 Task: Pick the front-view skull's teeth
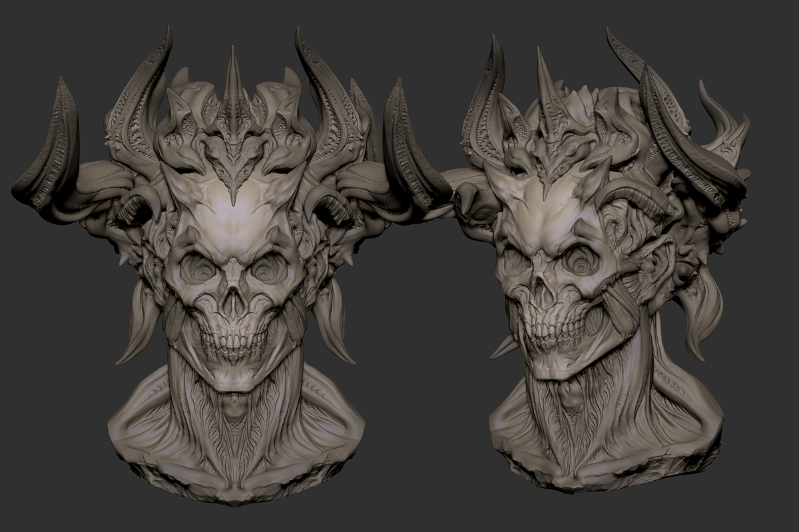click(234, 342)
